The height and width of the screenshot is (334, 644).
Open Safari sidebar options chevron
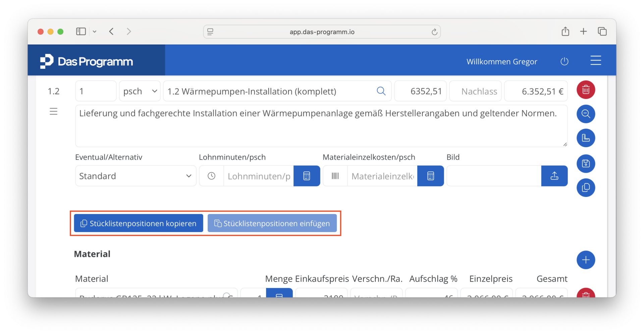point(95,32)
